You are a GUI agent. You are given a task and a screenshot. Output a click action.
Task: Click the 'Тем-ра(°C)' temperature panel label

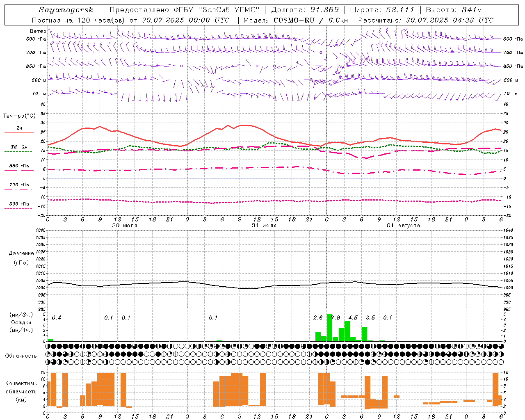click(19, 116)
